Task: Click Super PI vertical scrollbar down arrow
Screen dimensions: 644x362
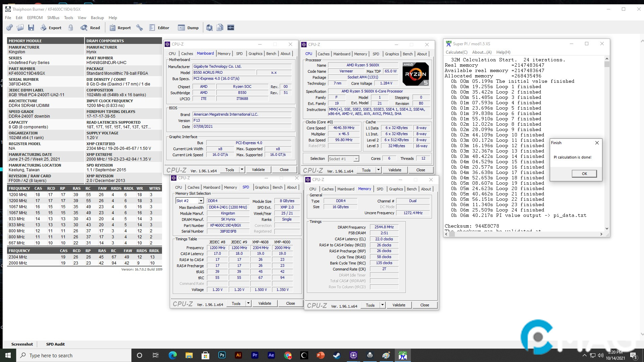Action: (607, 229)
